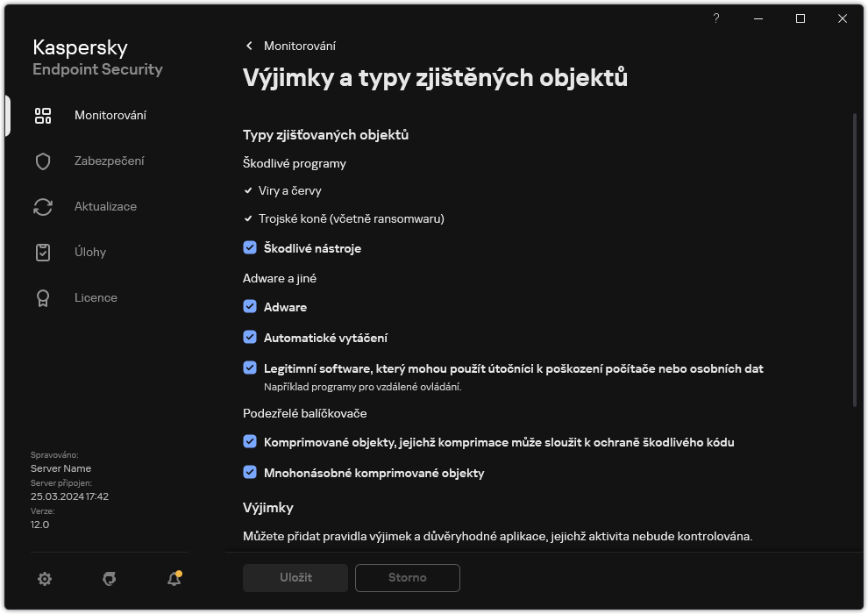Screen dimensions: 868x614
Task: Select the Monitorování sidebar icon
Action: click(42, 115)
